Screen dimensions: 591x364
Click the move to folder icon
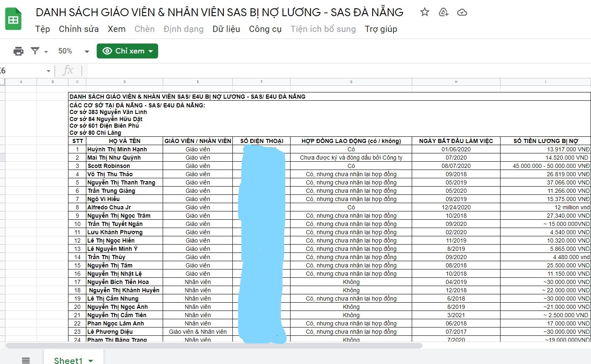[x=443, y=12]
